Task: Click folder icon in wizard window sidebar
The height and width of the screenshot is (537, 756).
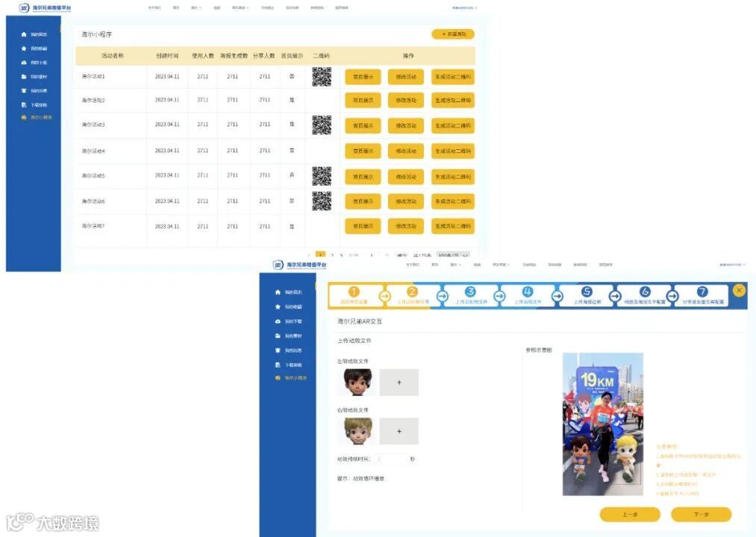Action: [x=278, y=336]
